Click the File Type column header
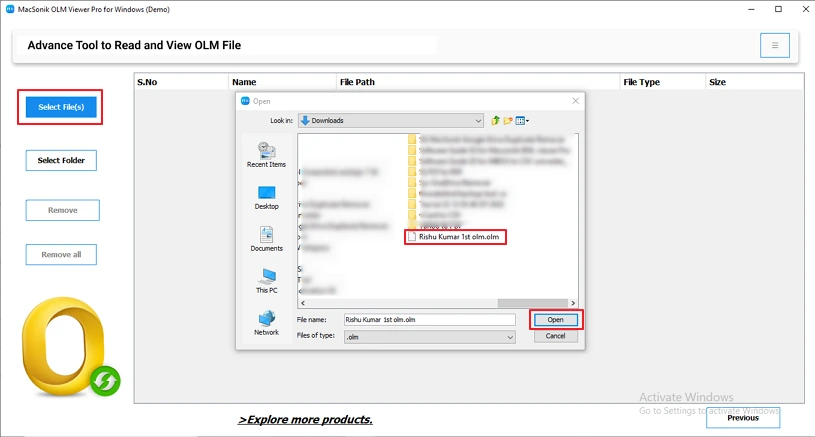 pyautogui.click(x=663, y=82)
